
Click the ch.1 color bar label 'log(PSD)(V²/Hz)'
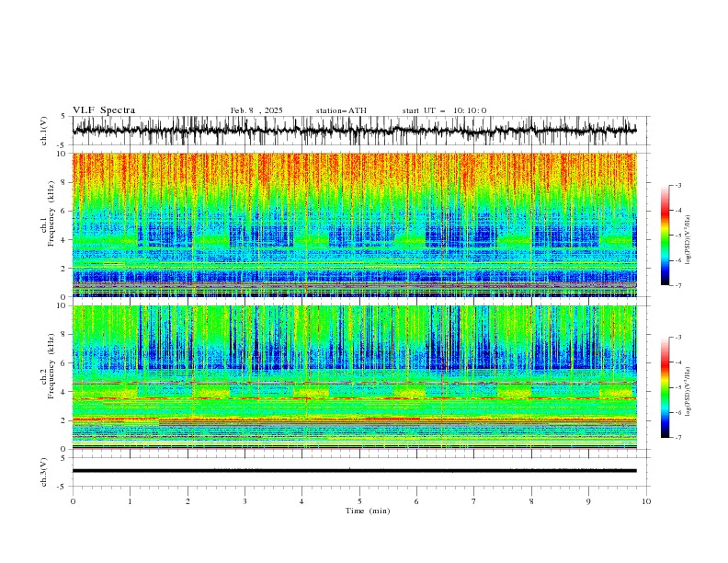[688, 240]
